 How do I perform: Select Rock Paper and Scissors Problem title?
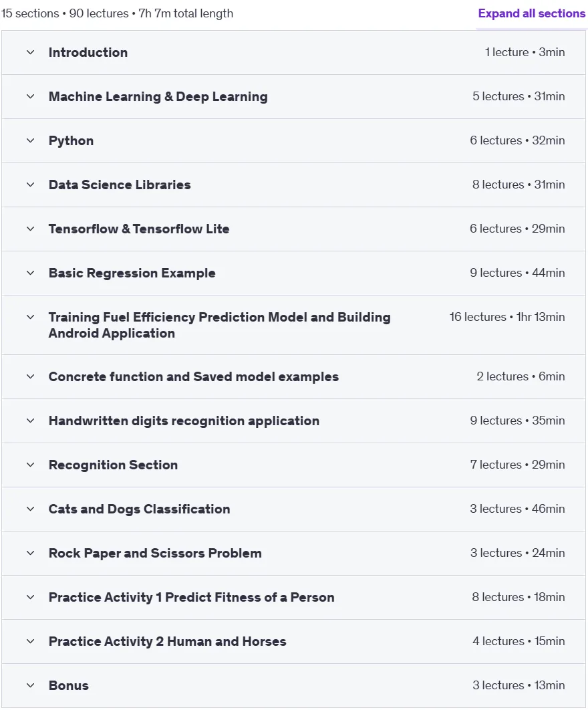[x=155, y=554]
